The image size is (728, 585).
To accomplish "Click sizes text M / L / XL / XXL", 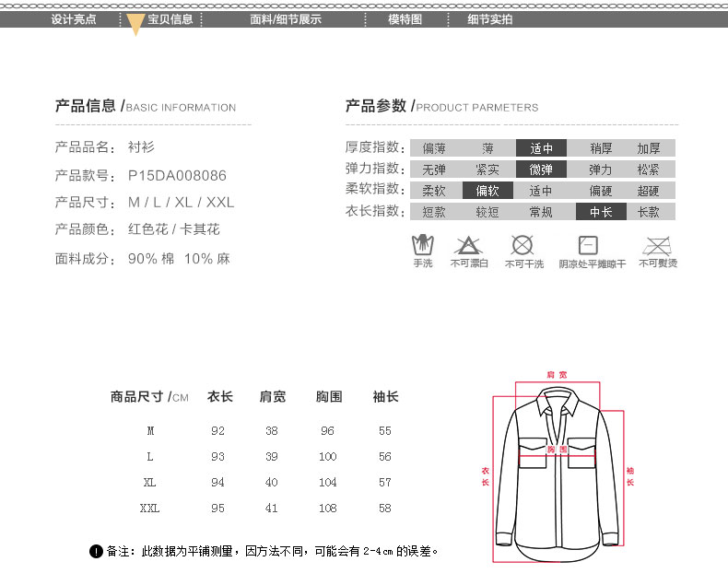I will click(181, 203).
